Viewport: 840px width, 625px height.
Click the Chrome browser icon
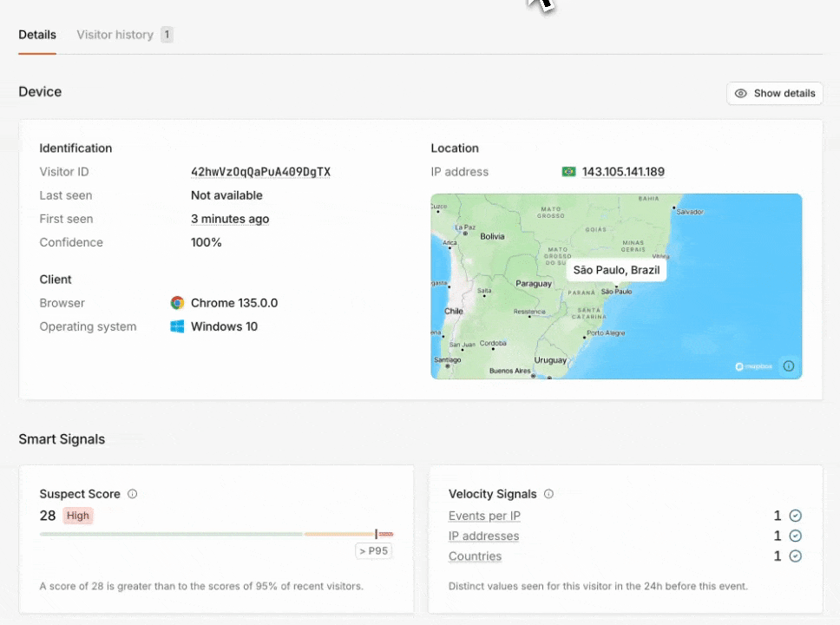177,303
